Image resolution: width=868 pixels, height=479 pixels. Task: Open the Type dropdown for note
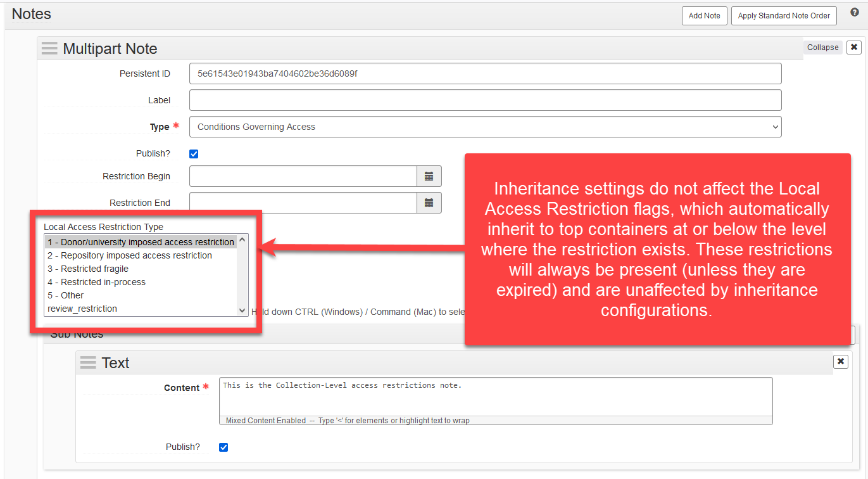click(485, 127)
